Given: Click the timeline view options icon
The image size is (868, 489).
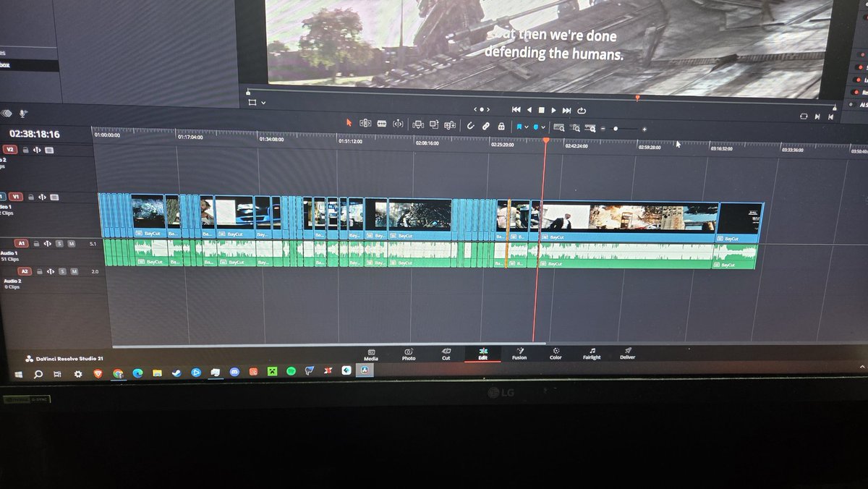Looking at the screenshot, I should click(7, 113).
